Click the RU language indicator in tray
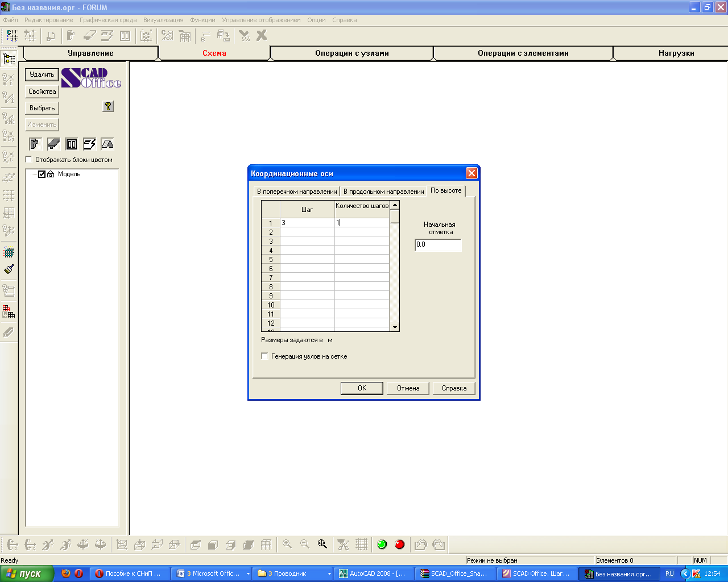This screenshot has height=582, width=728. [x=669, y=574]
